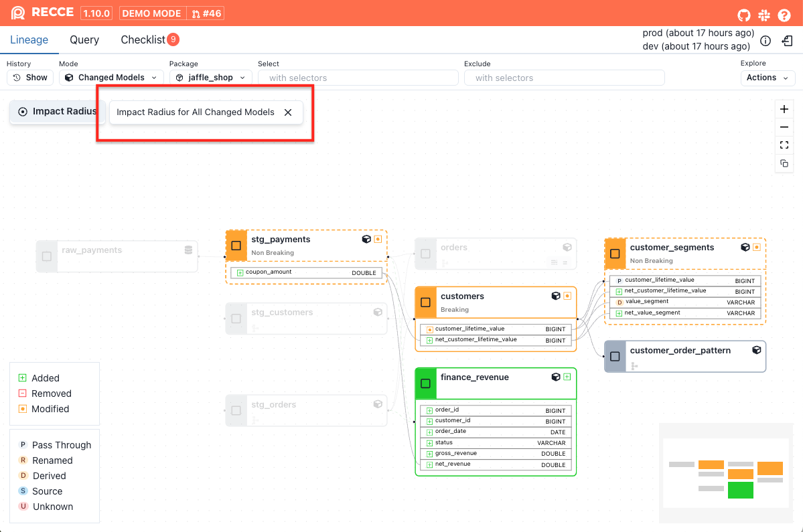Copy the lineage graph image
Screen dimensions: 803x532
pyautogui.click(x=784, y=163)
